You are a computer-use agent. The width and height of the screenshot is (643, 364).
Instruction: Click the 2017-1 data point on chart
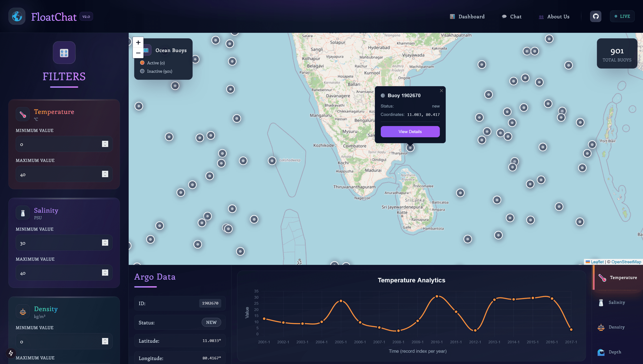tap(571, 330)
